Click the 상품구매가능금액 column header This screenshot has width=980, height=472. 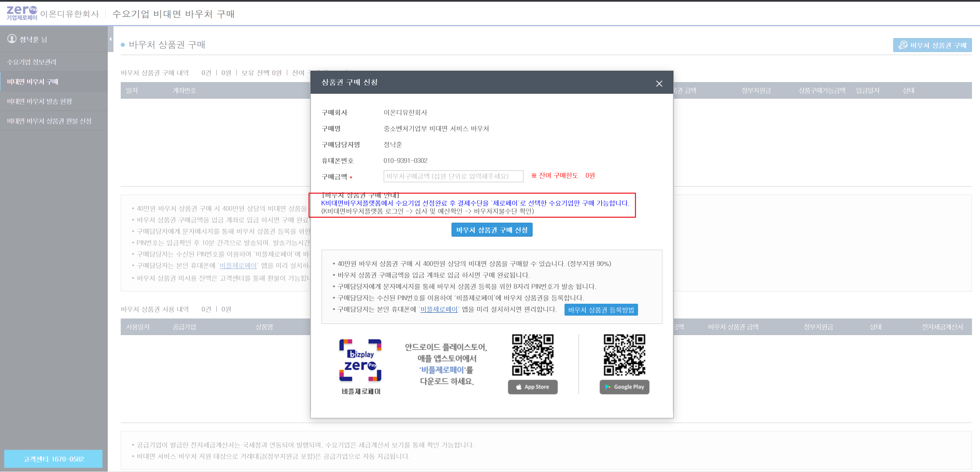click(822, 91)
